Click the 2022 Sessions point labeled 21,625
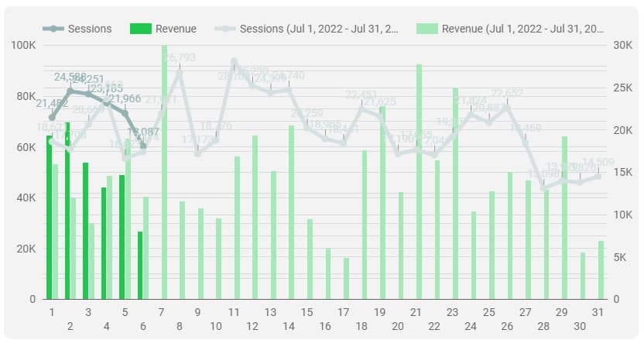644x347 pixels. (379, 116)
